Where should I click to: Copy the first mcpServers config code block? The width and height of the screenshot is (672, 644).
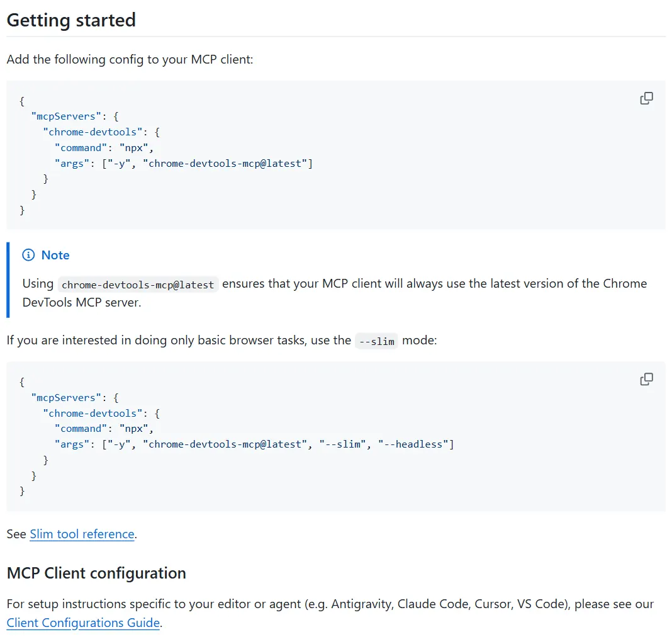pyautogui.click(x=646, y=99)
